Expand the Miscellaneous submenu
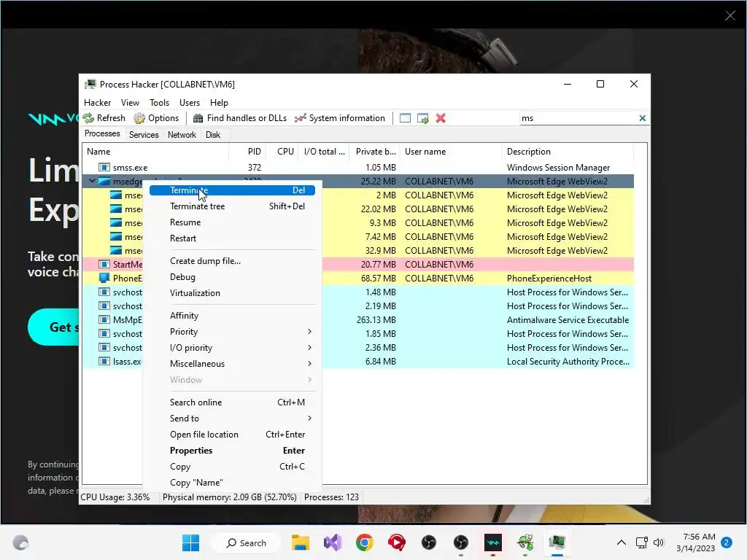 (309, 364)
